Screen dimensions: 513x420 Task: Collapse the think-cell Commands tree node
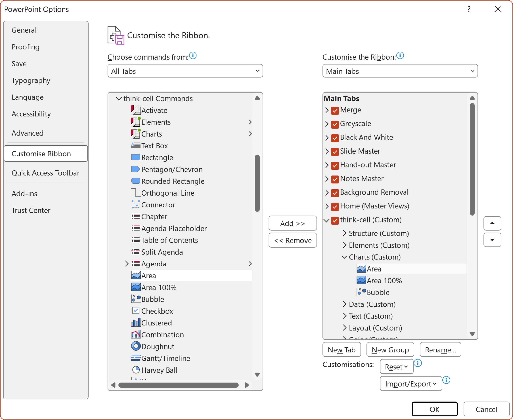tap(119, 98)
